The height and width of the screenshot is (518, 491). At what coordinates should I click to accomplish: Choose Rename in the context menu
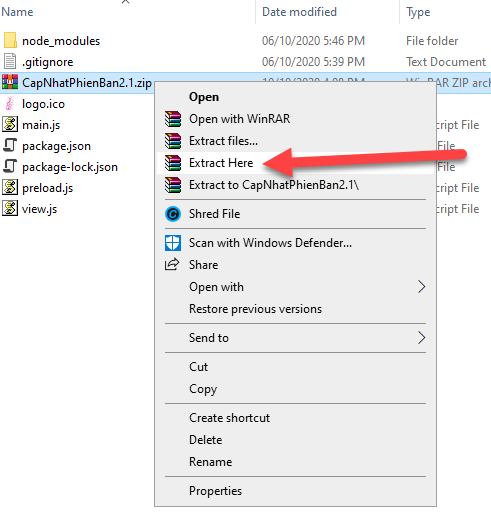coord(211,462)
